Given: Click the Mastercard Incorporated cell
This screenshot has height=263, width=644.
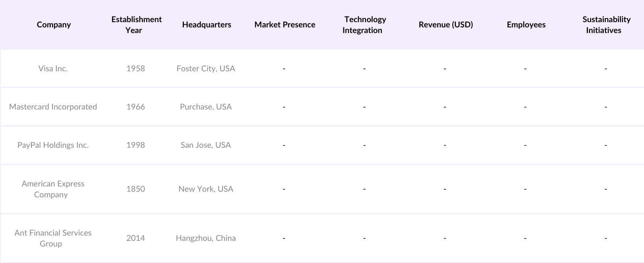Looking at the screenshot, I should coord(53,107).
